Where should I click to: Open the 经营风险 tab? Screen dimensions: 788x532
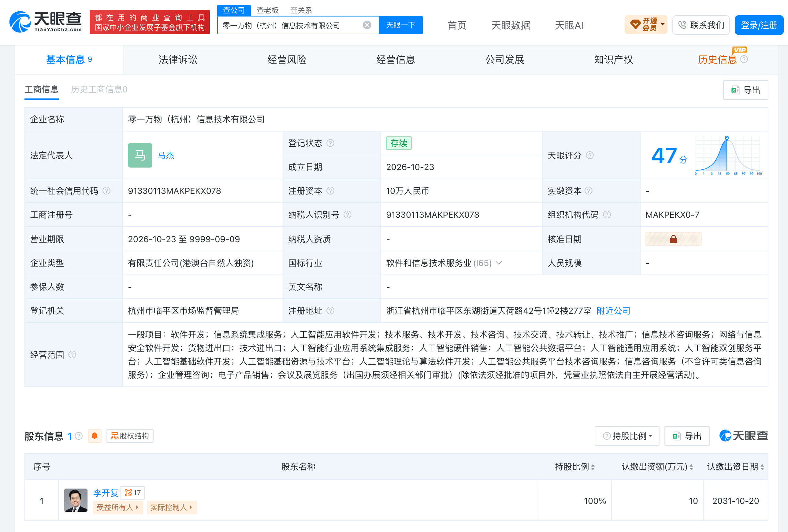coord(287,60)
